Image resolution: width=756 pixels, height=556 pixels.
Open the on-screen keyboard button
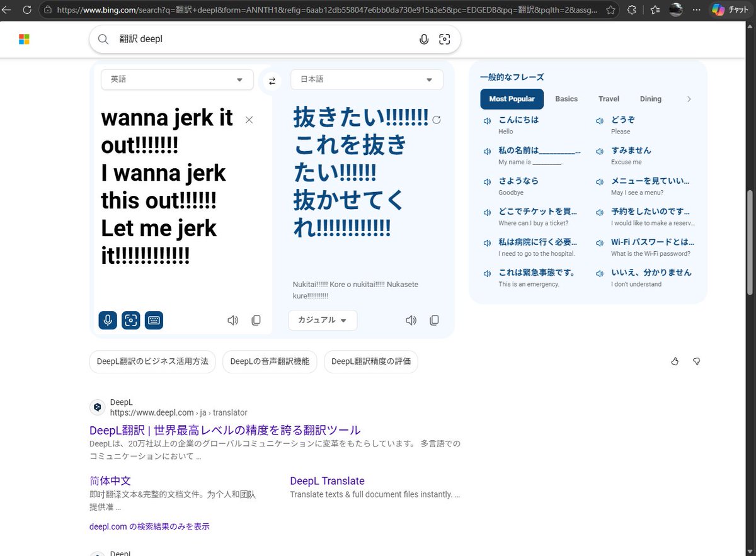point(154,320)
